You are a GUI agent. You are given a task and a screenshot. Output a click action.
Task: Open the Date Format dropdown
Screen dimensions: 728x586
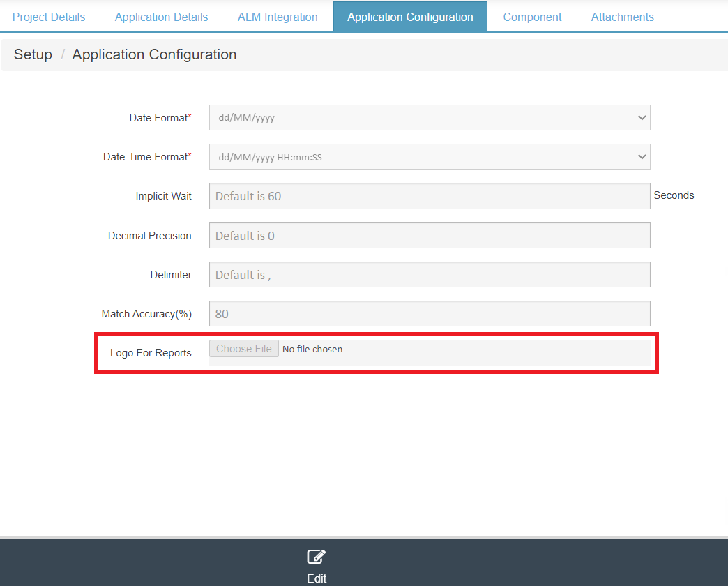430,117
